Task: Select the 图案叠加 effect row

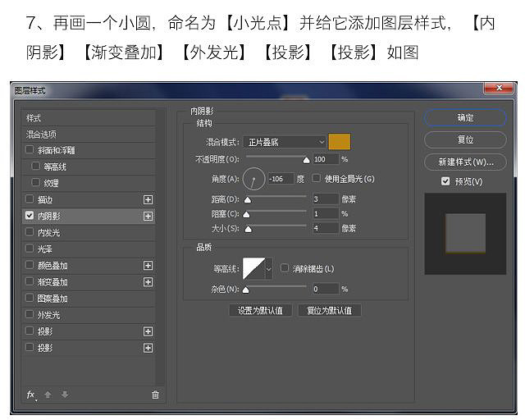Action: pos(89,299)
